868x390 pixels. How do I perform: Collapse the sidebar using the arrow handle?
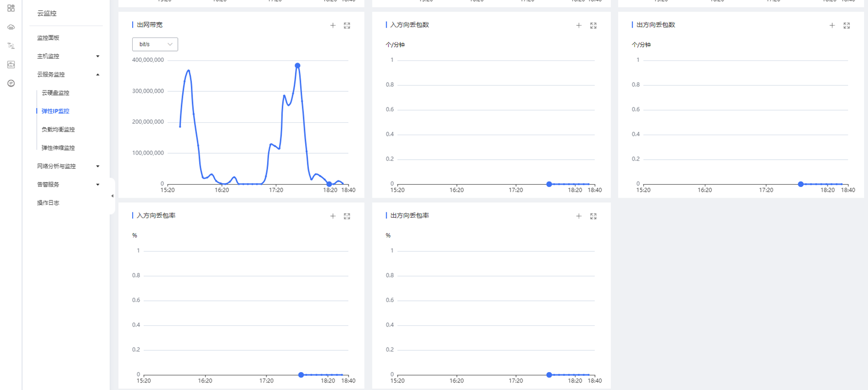pos(112,196)
